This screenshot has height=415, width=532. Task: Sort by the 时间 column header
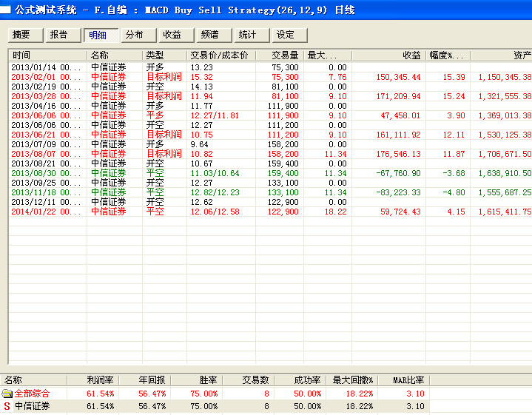pyautogui.click(x=48, y=55)
